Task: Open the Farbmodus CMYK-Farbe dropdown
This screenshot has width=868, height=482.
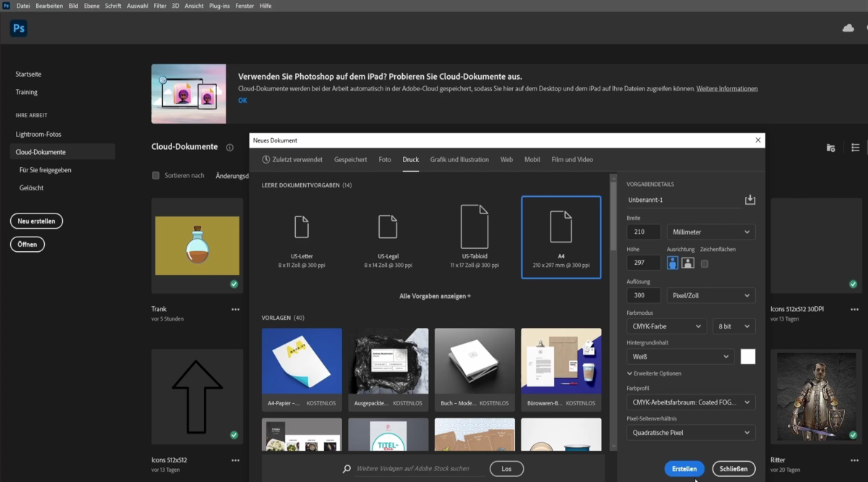Action: coord(665,326)
